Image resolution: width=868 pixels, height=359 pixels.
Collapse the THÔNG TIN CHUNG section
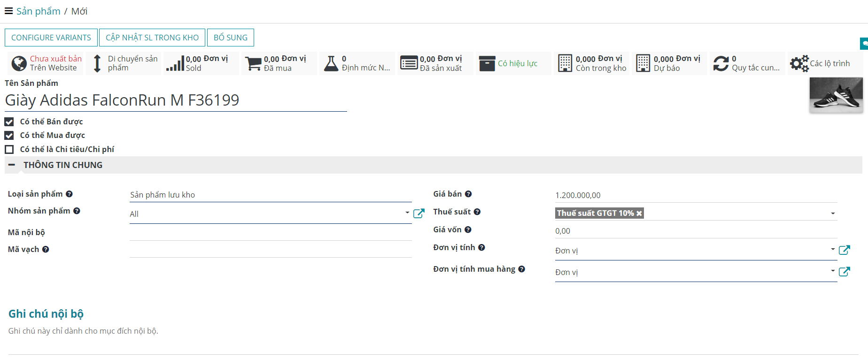(12, 165)
